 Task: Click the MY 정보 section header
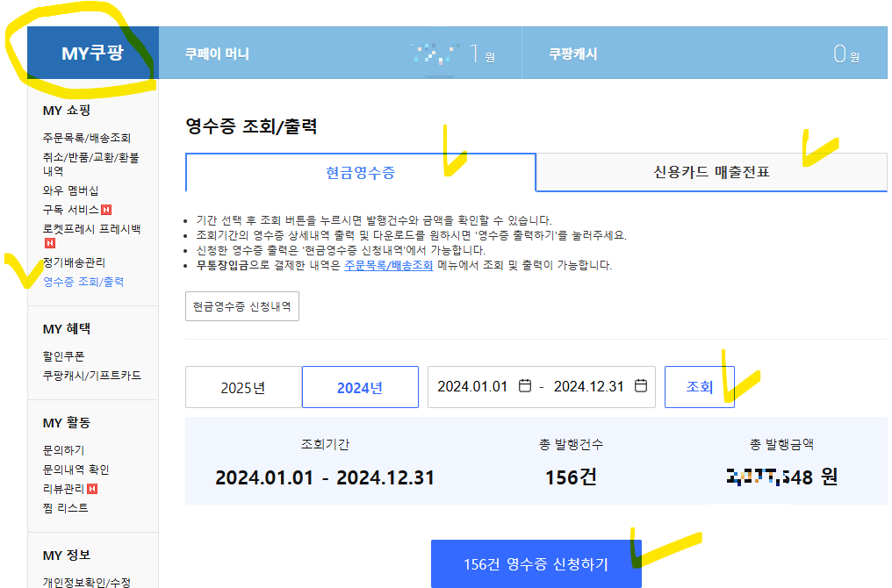(67, 555)
